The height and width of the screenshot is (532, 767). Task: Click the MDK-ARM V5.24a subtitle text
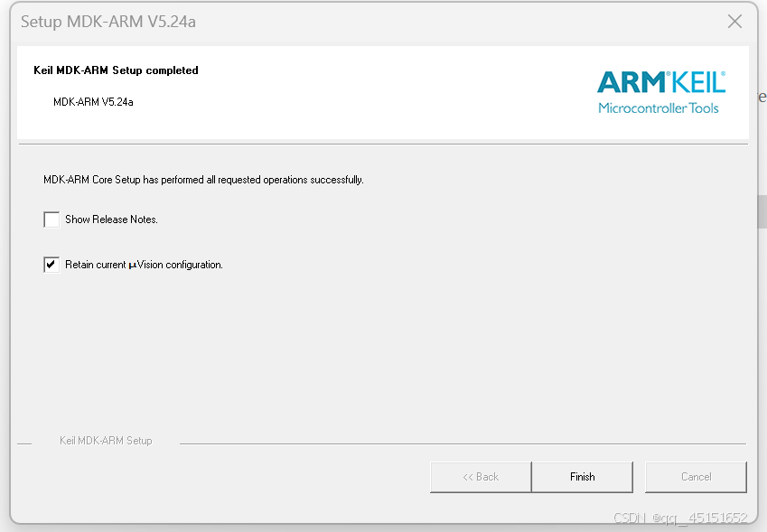coord(93,102)
